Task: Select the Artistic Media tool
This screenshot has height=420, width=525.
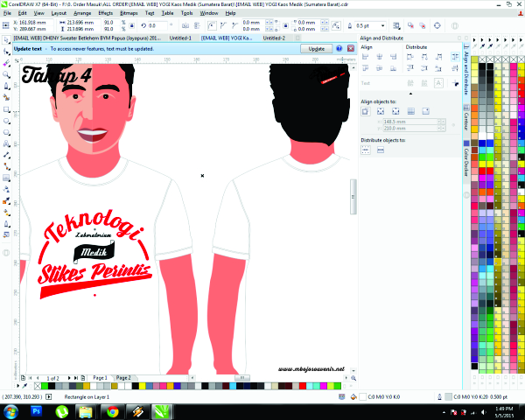Action: pyautogui.click(x=6, y=97)
